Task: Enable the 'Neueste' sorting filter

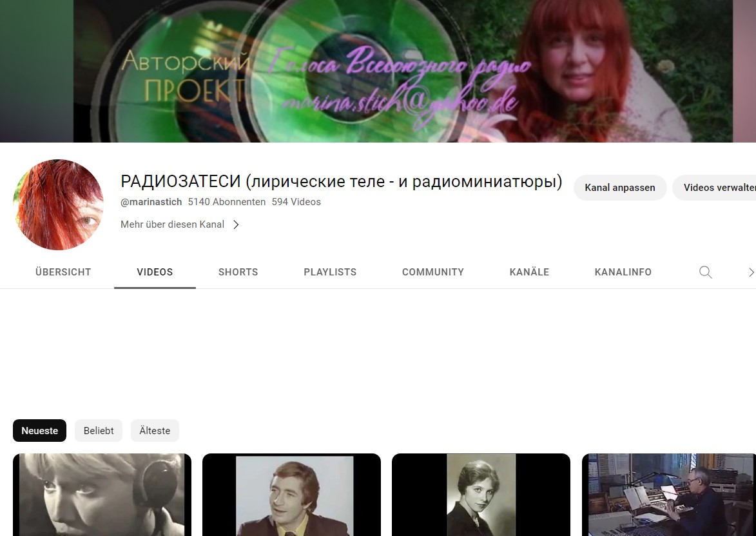Action: (39, 430)
